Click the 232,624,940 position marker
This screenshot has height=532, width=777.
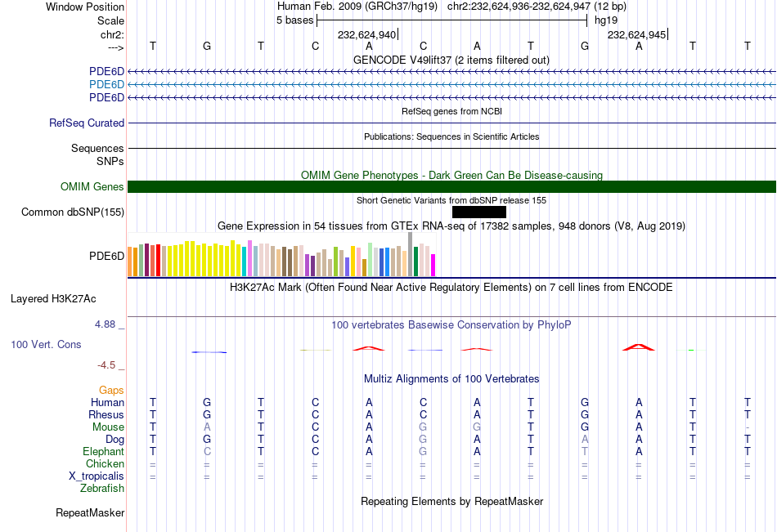click(x=367, y=34)
